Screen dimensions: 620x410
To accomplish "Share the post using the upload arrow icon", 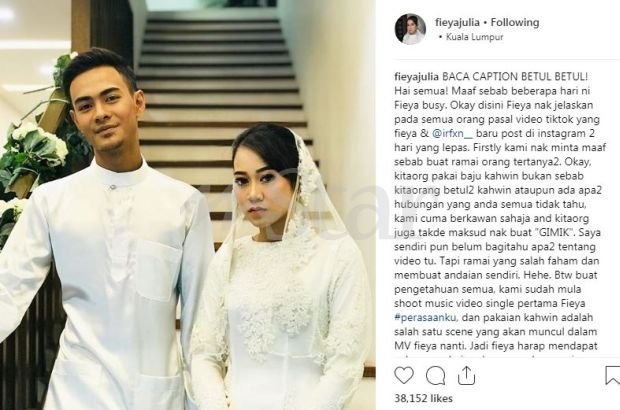I will click(466, 376).
